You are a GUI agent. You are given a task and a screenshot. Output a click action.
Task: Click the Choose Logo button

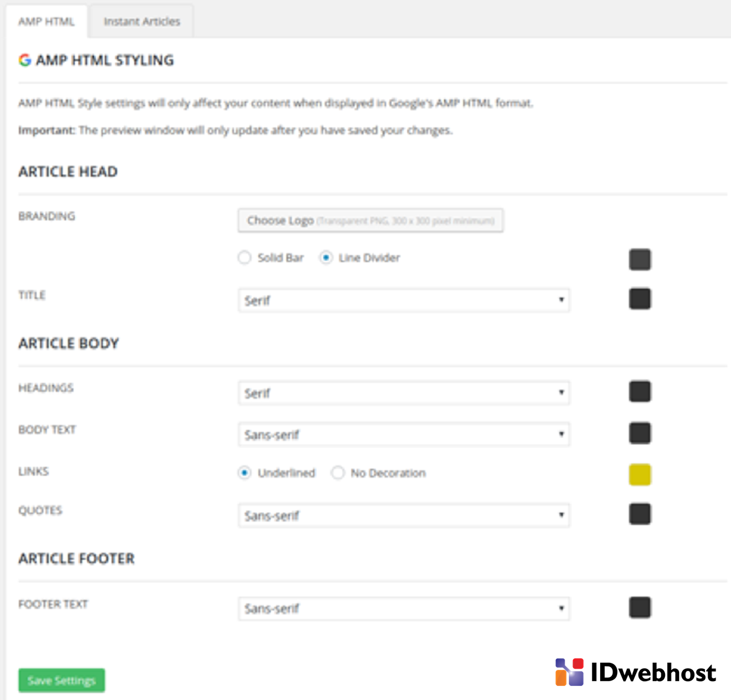tap(370, 221)
